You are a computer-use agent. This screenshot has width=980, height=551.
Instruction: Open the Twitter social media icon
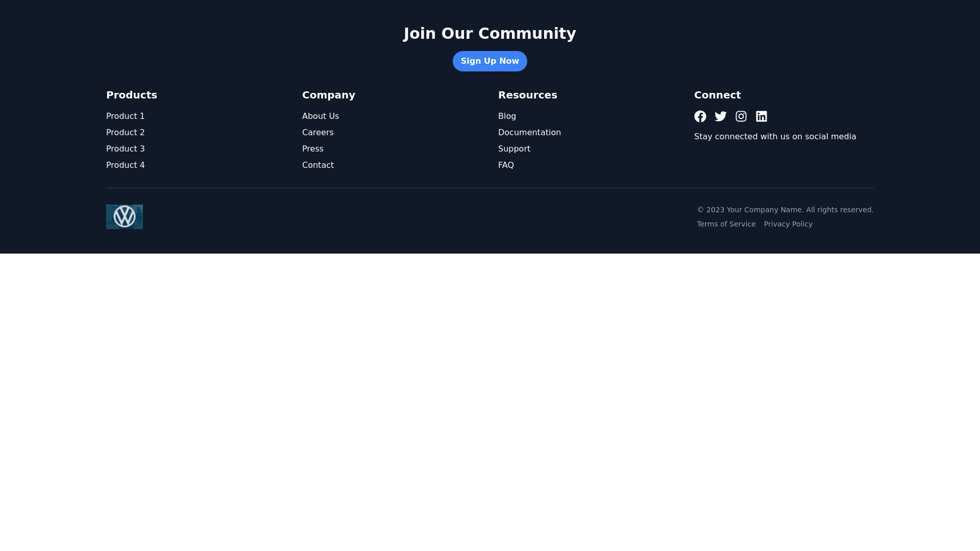pyautogui.click(x=720, y=116)
